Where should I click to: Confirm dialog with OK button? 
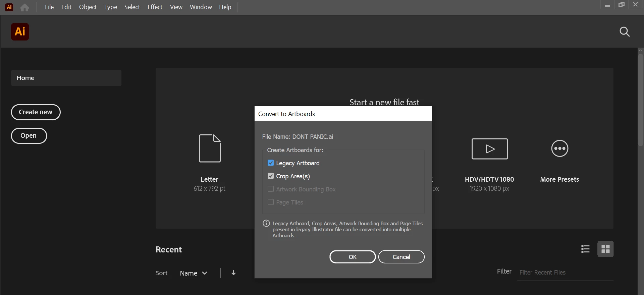(x=353, y=257)
